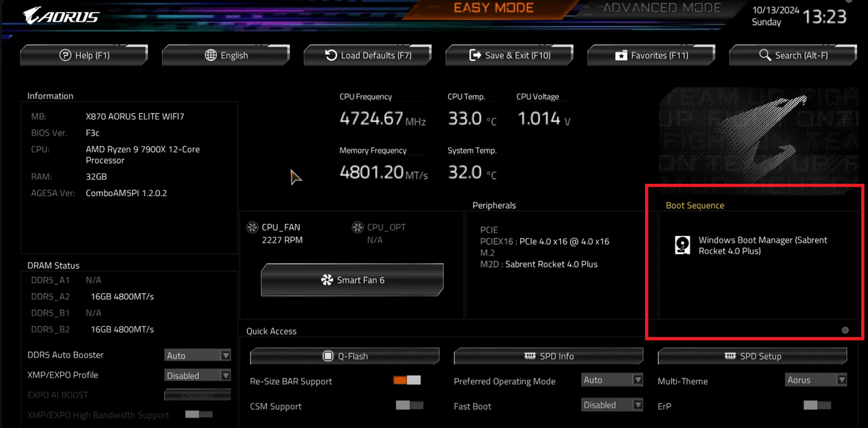
Task: Switch to Advanced Mode tab
Action: 662,8
